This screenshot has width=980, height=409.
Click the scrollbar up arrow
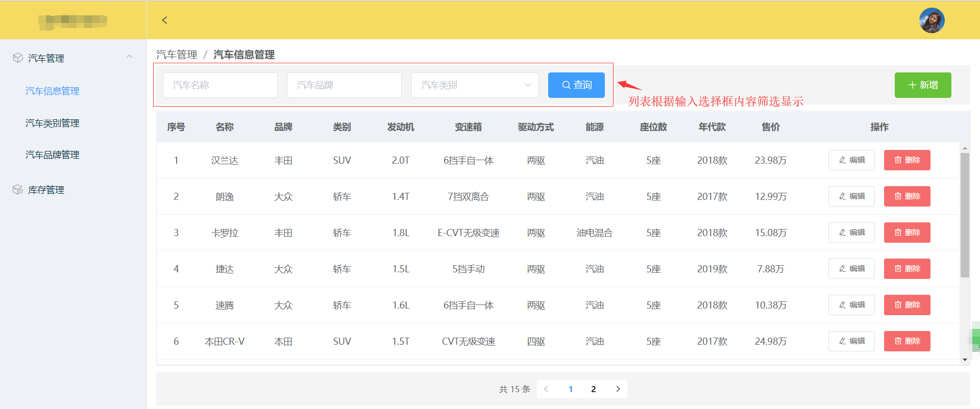click(x=965, y=148)
